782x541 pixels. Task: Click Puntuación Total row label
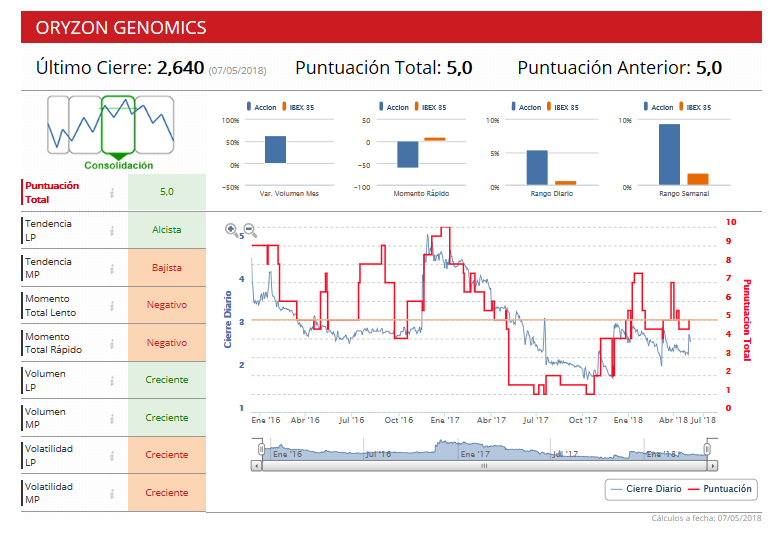(x=52, y=192)
